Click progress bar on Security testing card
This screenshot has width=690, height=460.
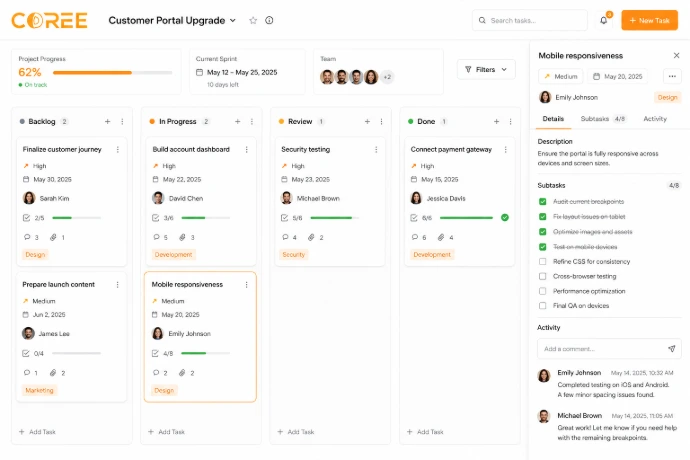point(334,218)
